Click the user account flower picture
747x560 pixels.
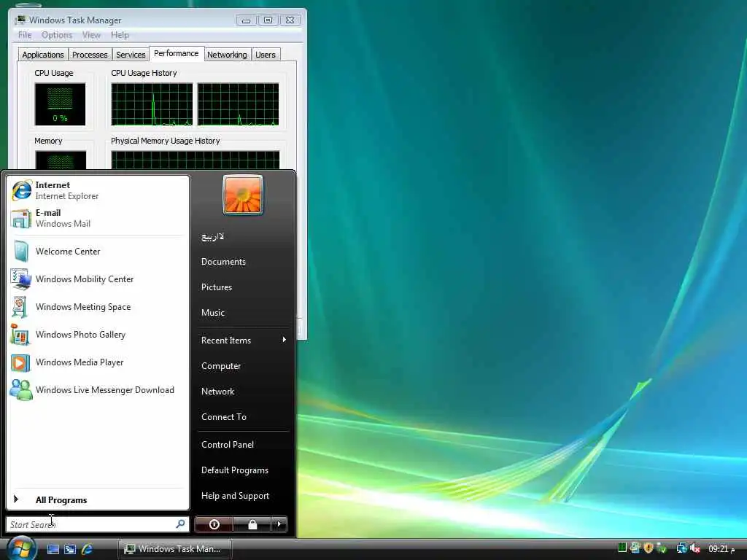(x=242, y=195)
